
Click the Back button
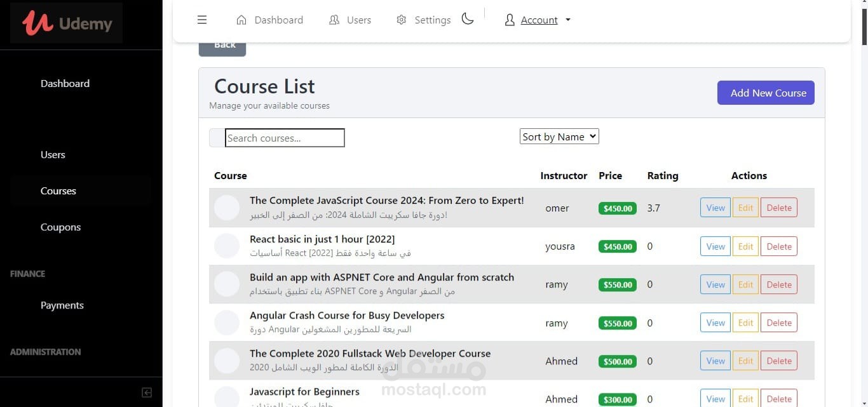pyautogui.click(x=222, y=46)
